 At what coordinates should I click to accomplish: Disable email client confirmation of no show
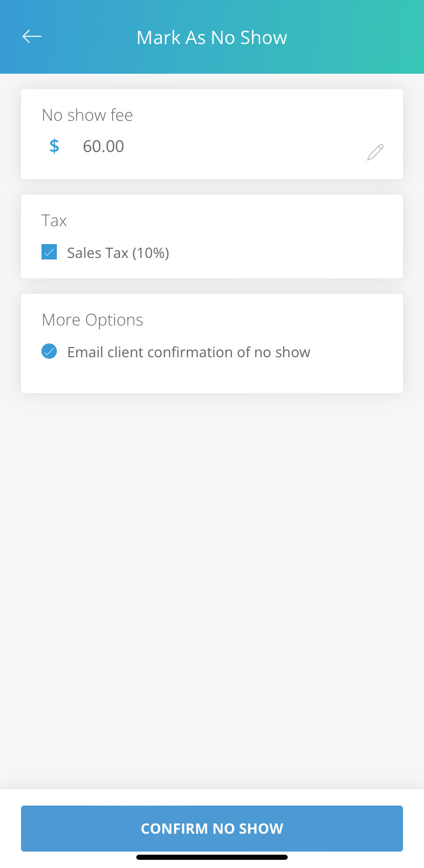tap(49, 351)
